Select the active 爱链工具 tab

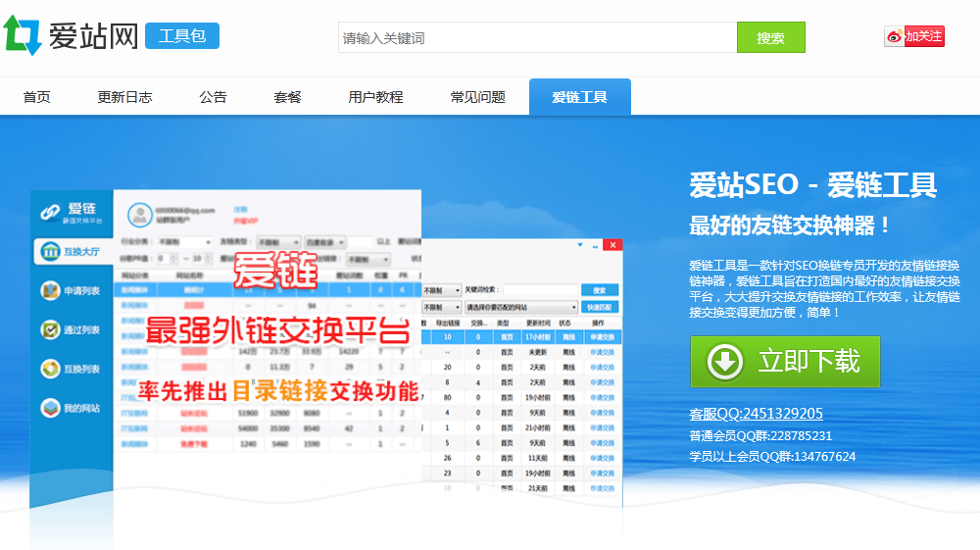coord(580,97)
